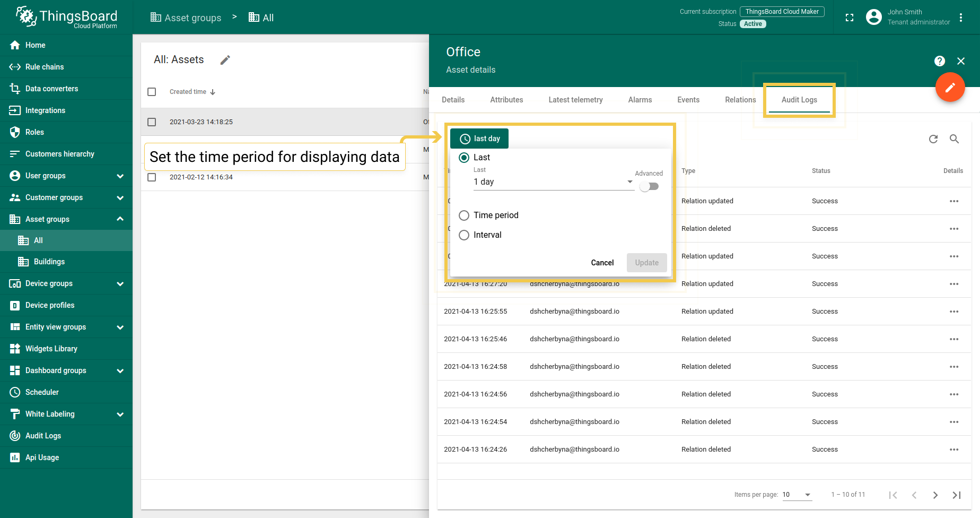Screen dimensions: 980x518
Task: Switch to the Relations tab
Action: pos(740,100)
